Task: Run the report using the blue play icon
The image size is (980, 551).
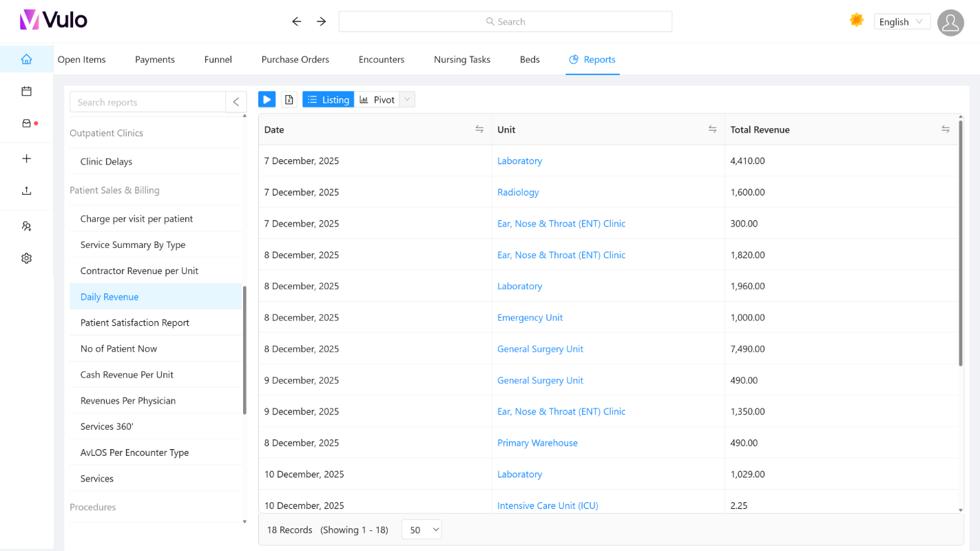Action: point(267,99)
